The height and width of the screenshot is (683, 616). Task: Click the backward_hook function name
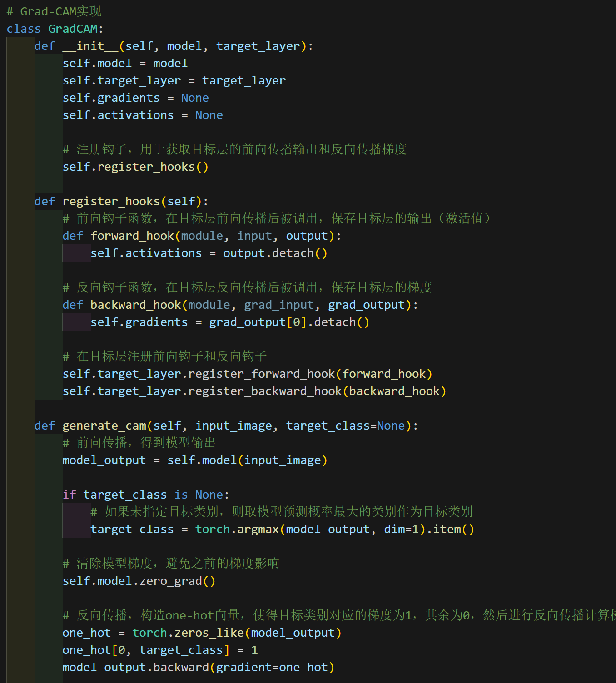[x=135, y=304]
